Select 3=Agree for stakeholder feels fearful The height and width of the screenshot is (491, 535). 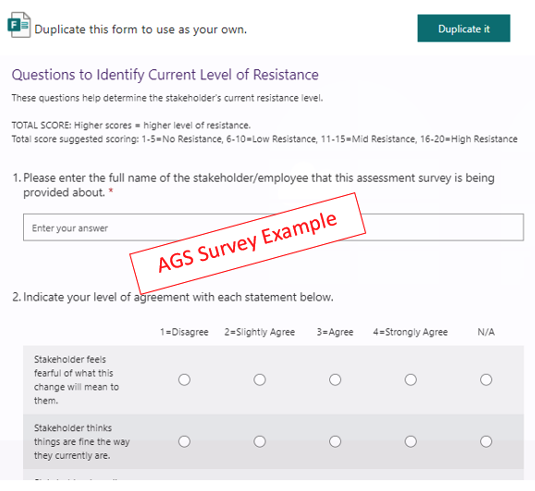(335, 379)
